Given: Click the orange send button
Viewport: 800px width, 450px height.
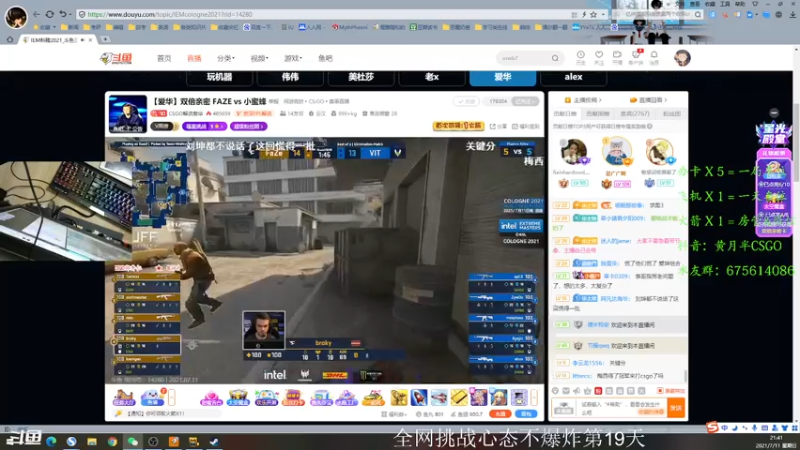Looking at the screenshot, I should click(x=676, y=408).
